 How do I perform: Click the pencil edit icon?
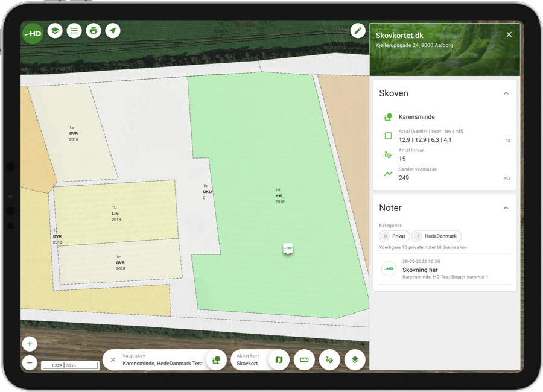358,31
